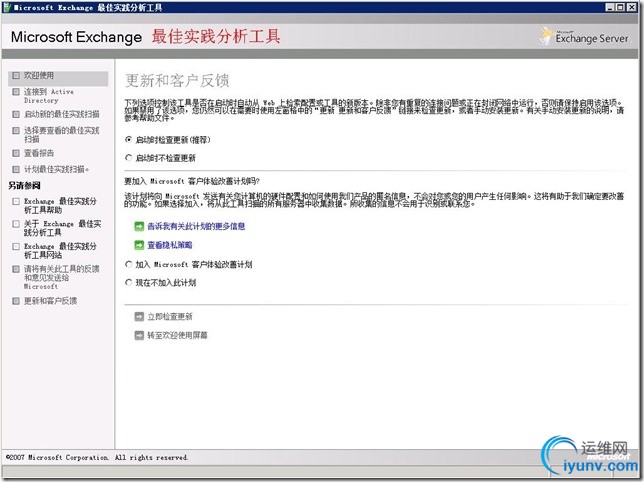Open 启动新的最佳实践扫描 step
Image resolution: width=644 pixels, height=482 pixels.
(x=62, y=114)
